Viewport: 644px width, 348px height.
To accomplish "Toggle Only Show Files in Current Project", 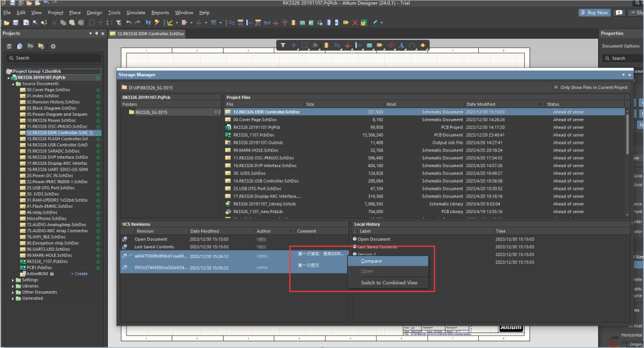I will coord(556,87).
